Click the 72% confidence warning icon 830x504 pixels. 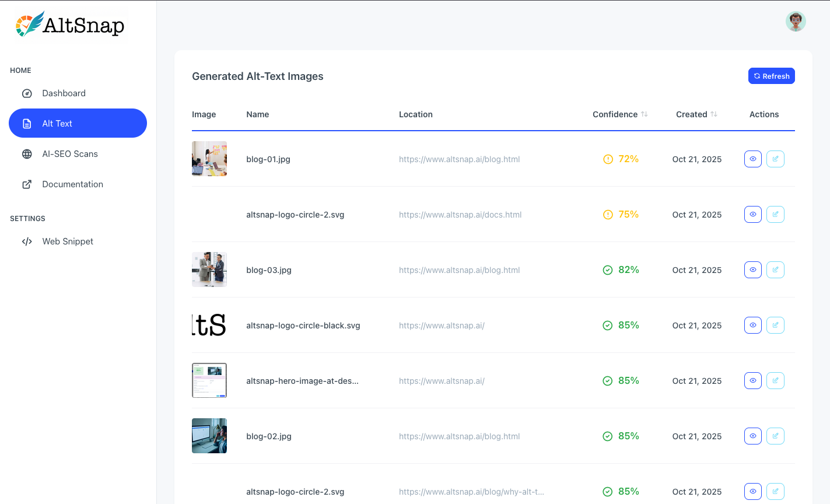click(608, 159)
